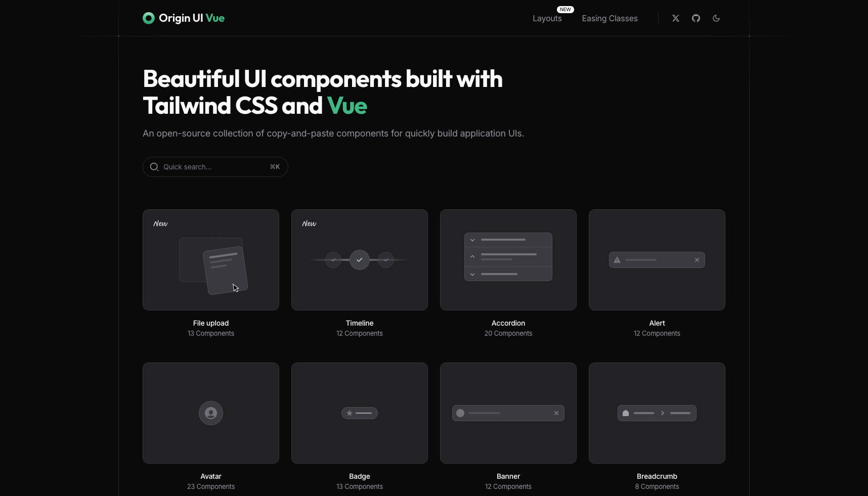Click the user avatar icon in the Avatar card
The image size is (868, 496).
click(210, 413)
